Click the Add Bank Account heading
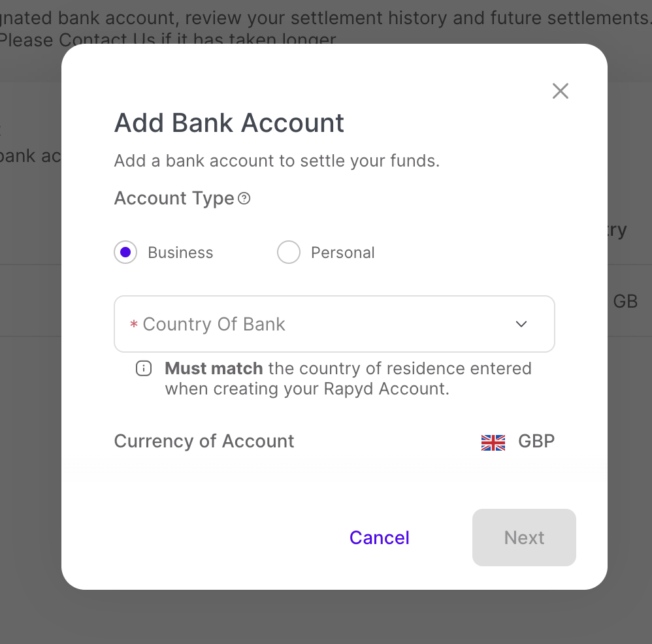The width and height of the screenshot is (652, 644). 229,123
